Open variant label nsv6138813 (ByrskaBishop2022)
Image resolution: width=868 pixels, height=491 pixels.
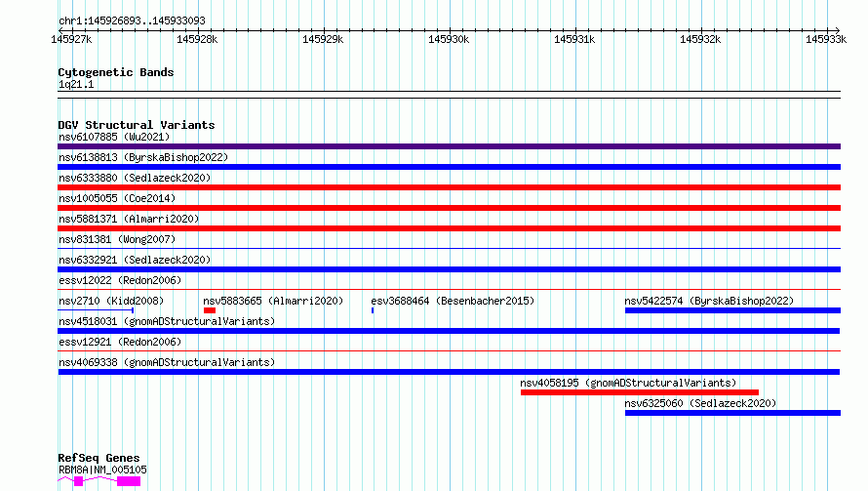click(143, 157)
